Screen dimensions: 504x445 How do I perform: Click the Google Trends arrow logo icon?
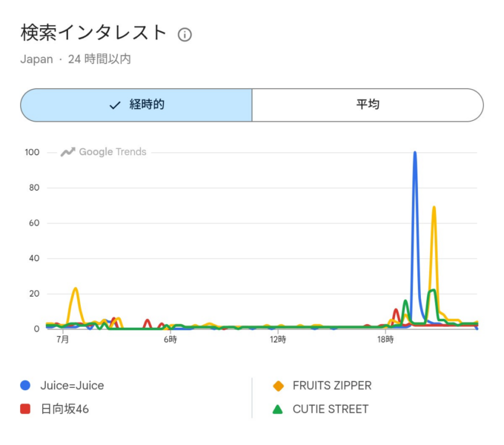point(68,152)
